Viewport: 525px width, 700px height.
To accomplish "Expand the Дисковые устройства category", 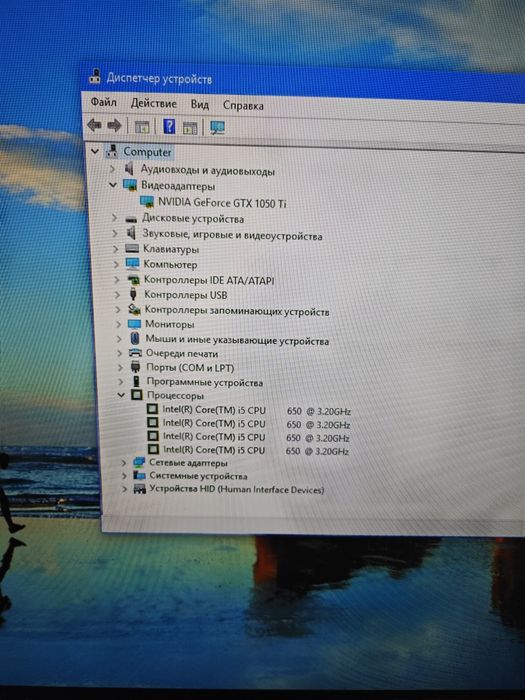I will [114, 218].
